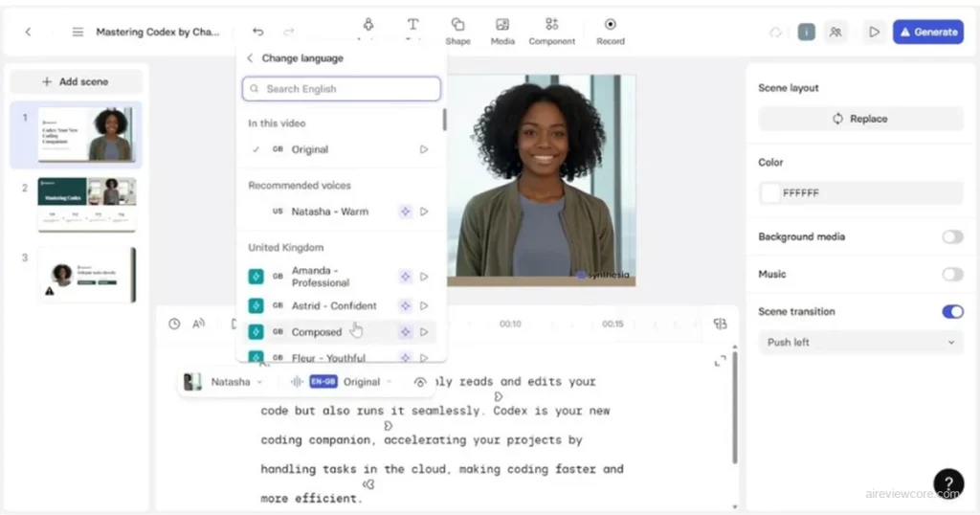Image resolution: width=980 pixels, height=515 pixels.
Task: Disable the Scene transition switch
Action: (952, 311)
